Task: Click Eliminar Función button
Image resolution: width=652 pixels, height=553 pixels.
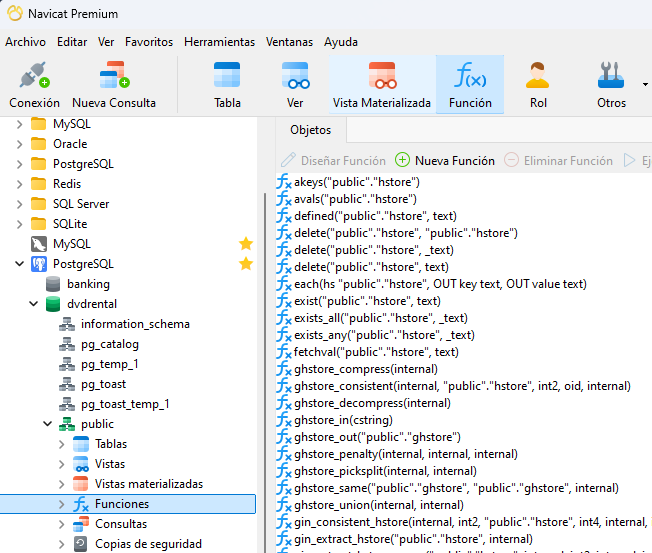Action: coord(558,160)
